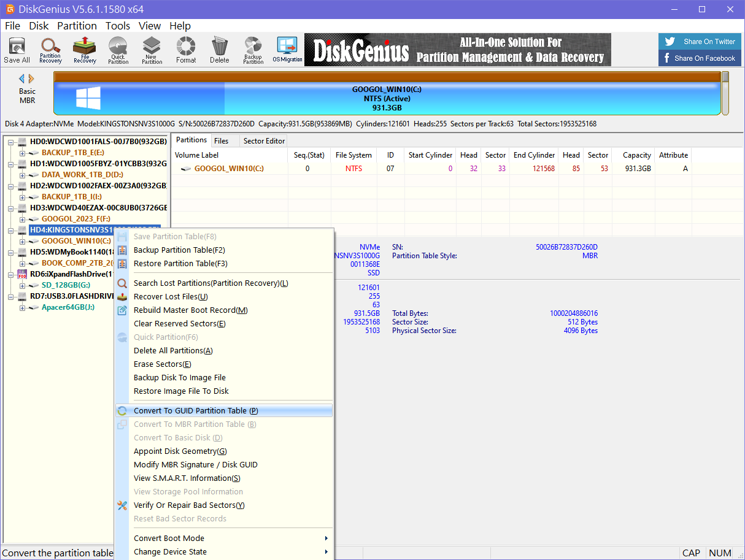Open the Convert Boot Mode submenu
Image resolution: width=745 pixels, height=560 pixels.
click(224, 539)
